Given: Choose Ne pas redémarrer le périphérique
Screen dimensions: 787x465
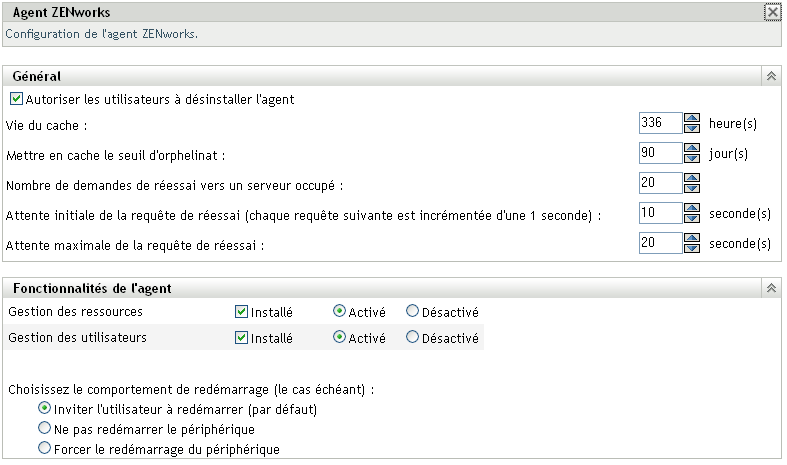Looking at the screenshot, I should pyautogui.click(x=44, y=429).
